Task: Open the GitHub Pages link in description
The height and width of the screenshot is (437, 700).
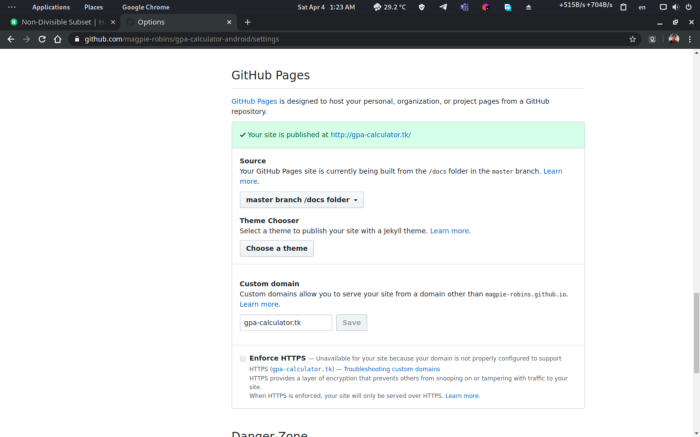Action: [254, 101]
